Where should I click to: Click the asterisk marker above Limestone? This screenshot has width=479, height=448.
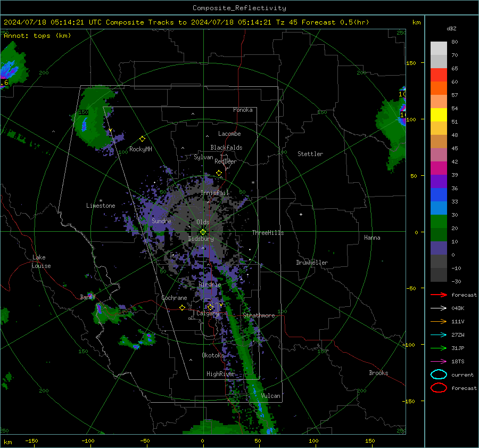point(101,201)
